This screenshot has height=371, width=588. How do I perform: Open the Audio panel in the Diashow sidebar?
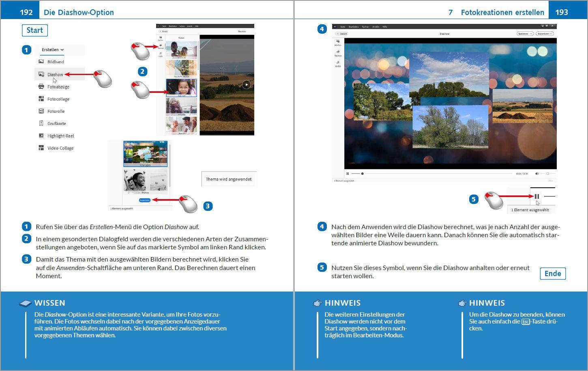pos(337,64)
